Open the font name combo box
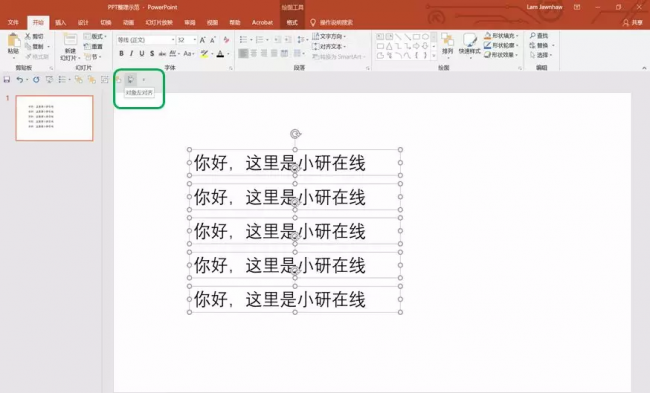The width and height of the screenshot is (650, 393). pos(146,40)
